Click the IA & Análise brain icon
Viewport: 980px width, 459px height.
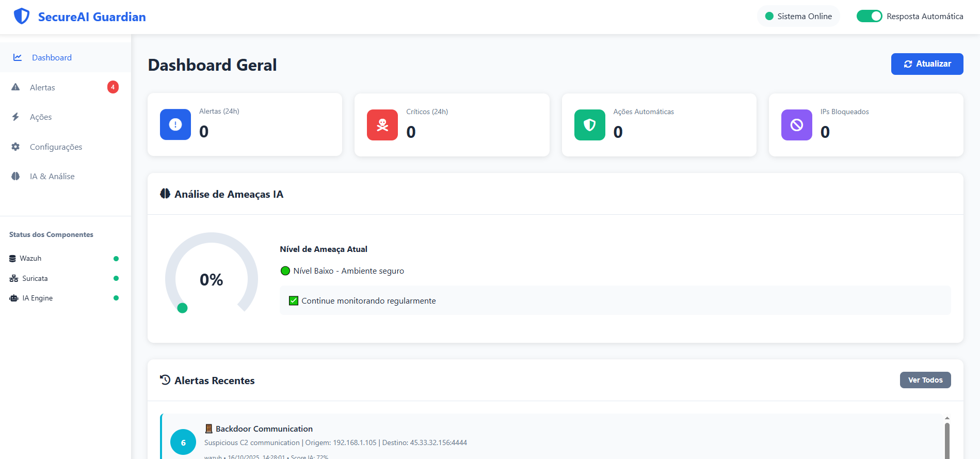pos(15,177)
